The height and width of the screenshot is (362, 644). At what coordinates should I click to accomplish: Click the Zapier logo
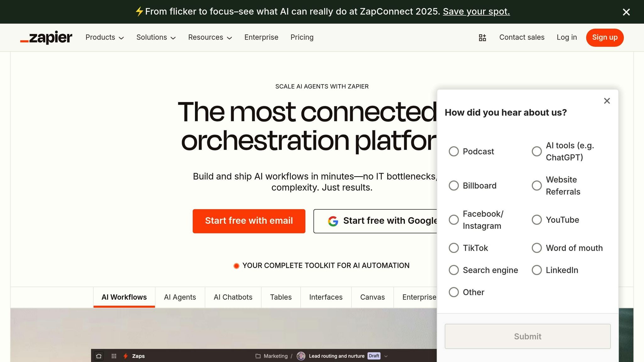coord(46,37)
